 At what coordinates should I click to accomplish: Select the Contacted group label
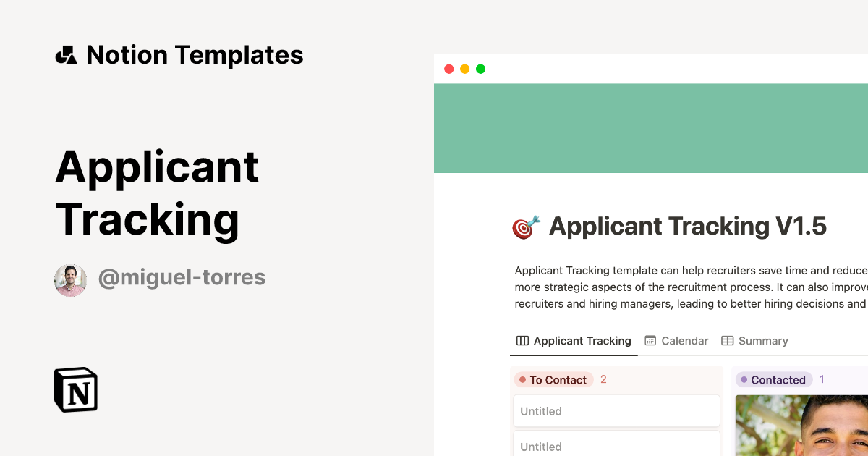[x=779, y=379]
